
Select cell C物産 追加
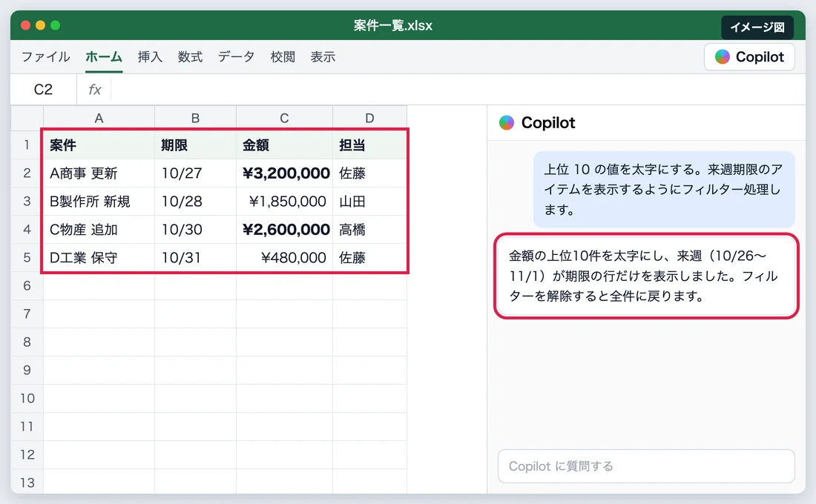99,229
